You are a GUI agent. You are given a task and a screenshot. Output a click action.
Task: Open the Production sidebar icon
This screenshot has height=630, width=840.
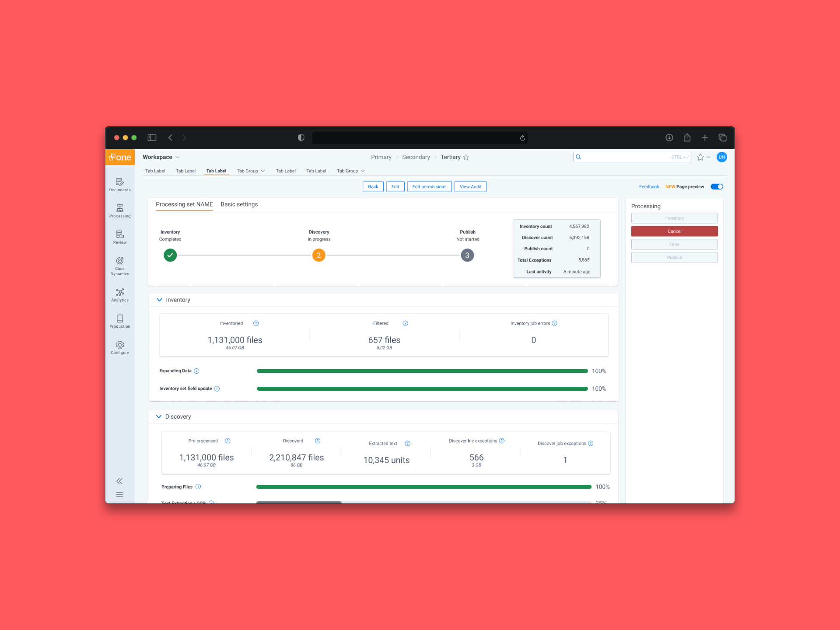[x=119, y=321]
